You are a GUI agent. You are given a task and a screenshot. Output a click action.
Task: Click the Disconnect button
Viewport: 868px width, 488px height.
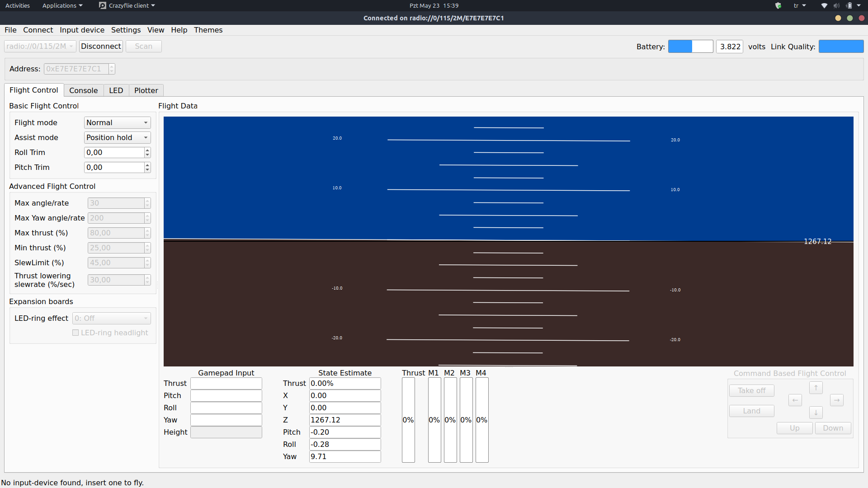coord(101,46)
